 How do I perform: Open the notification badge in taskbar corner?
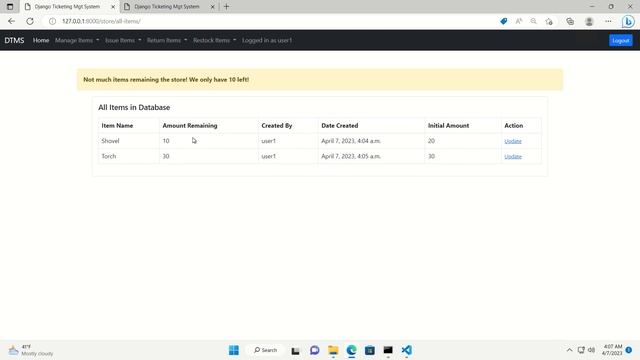[x=629, y=350]
